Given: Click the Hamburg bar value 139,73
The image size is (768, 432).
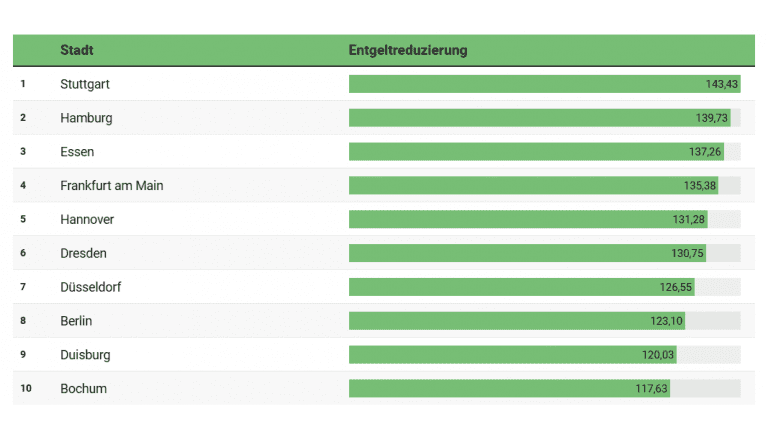Looking at the screenshot, I should pos(712,118).
